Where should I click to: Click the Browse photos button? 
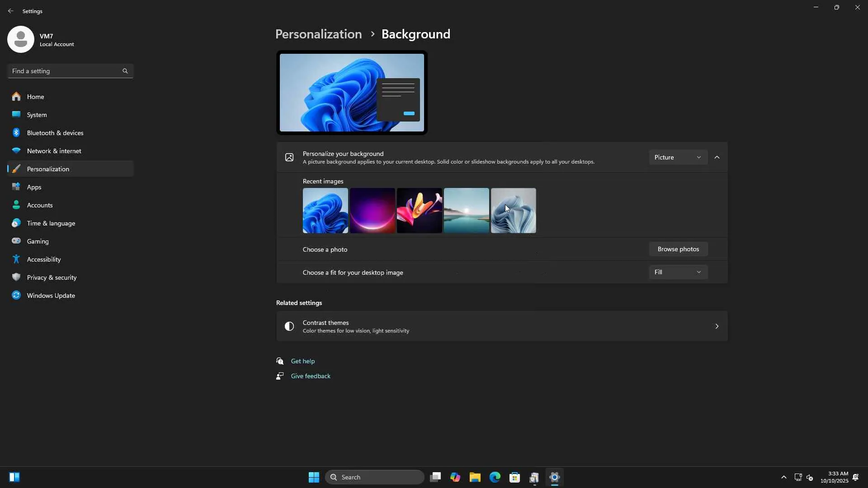pyautogui.click(x=678, y=249)
